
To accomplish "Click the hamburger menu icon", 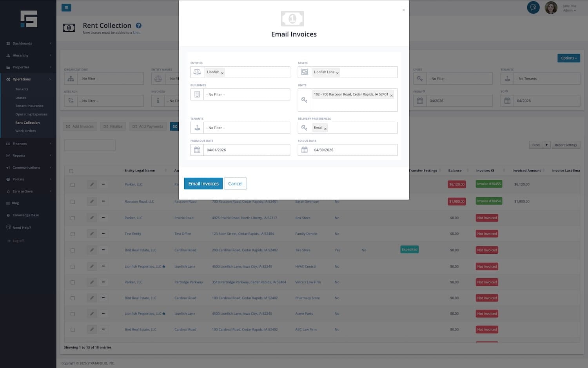I will tap(66, 8).
